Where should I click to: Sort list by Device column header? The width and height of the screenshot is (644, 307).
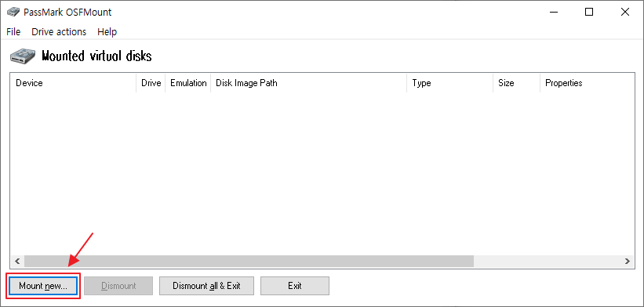[73, 83]
